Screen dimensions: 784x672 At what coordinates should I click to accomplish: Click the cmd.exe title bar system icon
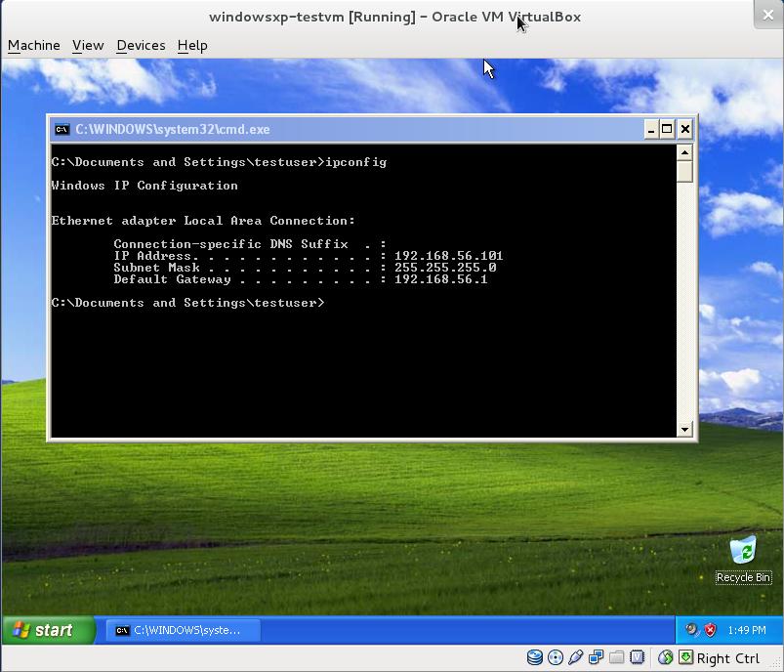(62, 129)
